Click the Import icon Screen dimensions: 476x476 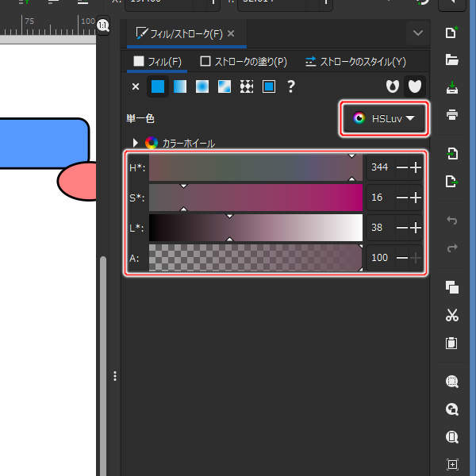(451, 154)
